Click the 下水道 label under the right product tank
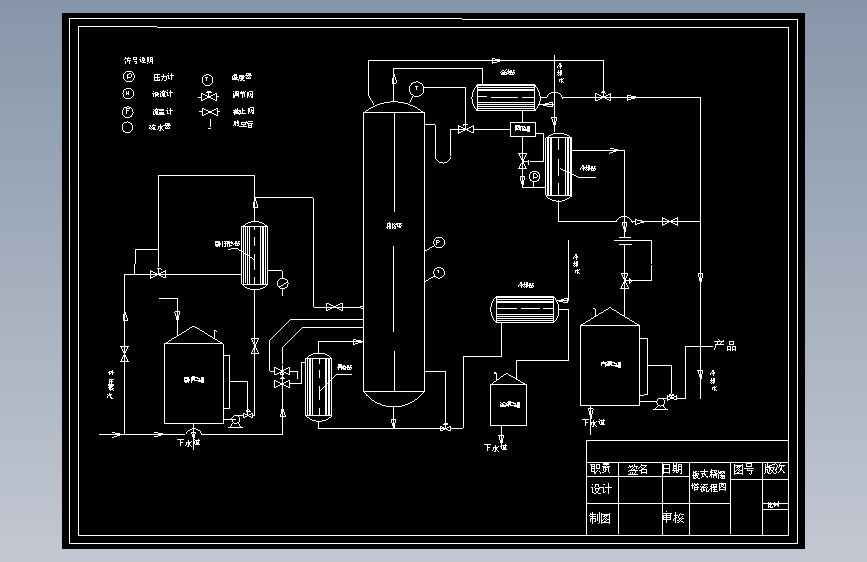The height and width of the screenshot is (562, 867). click(594, 423)
